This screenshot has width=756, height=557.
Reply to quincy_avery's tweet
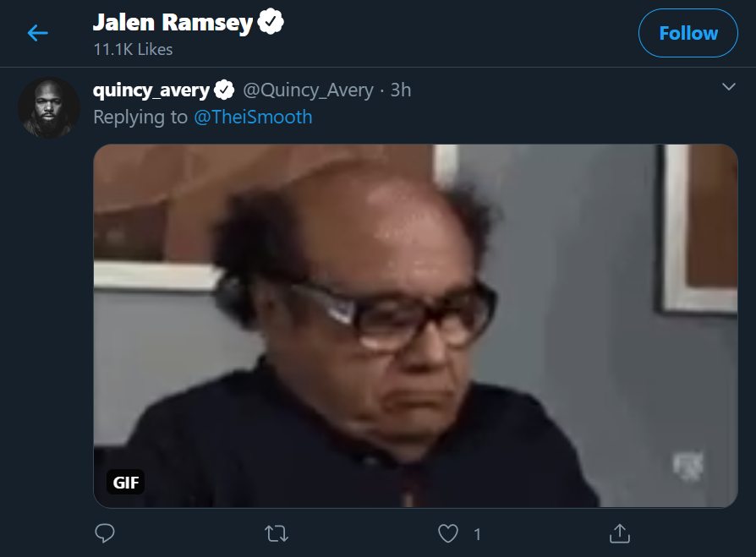tap(105, 533)
